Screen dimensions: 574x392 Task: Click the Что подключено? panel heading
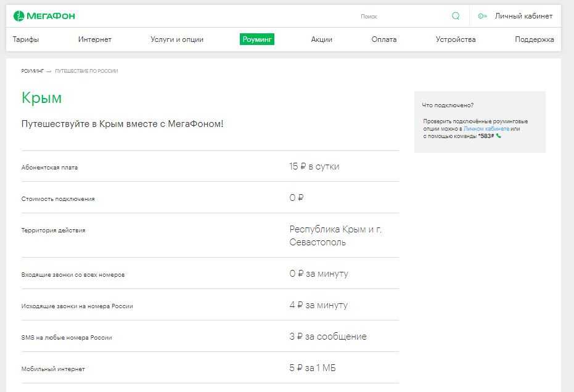click(448, 105)
